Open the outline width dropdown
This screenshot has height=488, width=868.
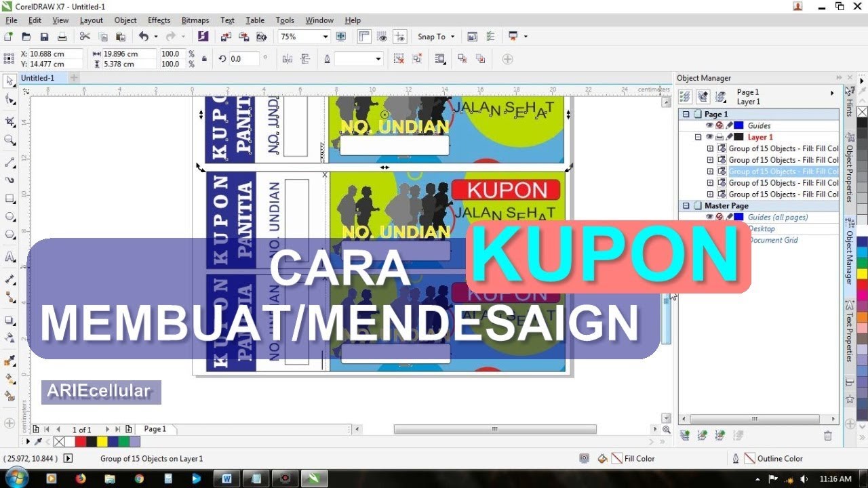tap(378, 59)
